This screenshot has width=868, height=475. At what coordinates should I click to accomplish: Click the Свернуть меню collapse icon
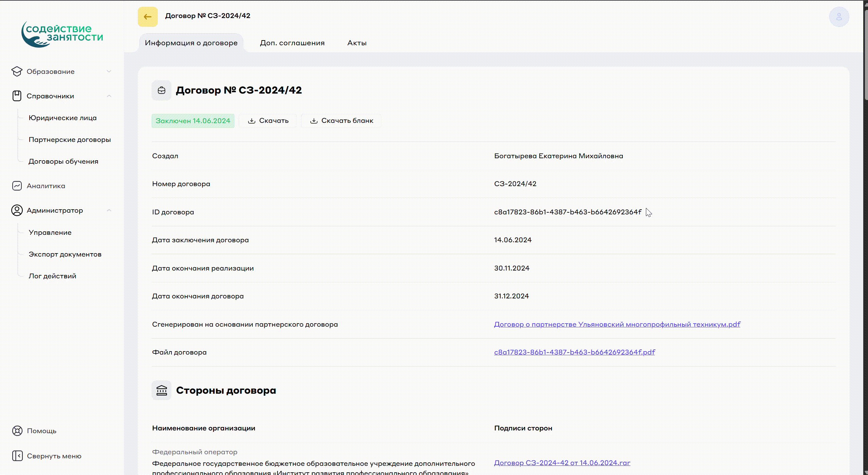click(17, 456)
